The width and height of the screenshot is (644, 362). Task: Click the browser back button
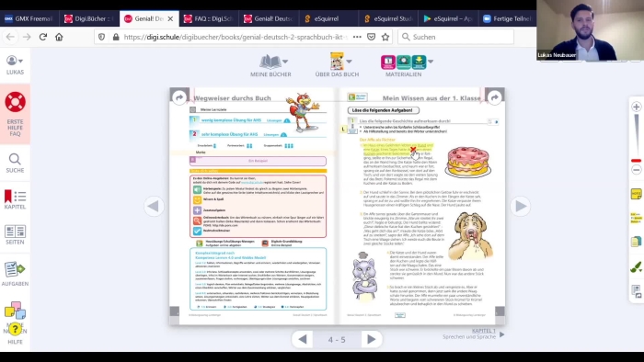coord(10,37)
